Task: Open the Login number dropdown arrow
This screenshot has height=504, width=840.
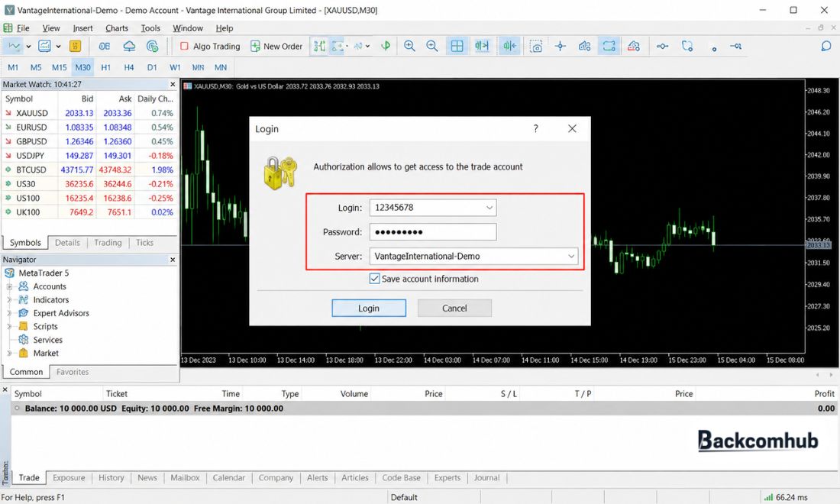Action: [x=489, y=208]
